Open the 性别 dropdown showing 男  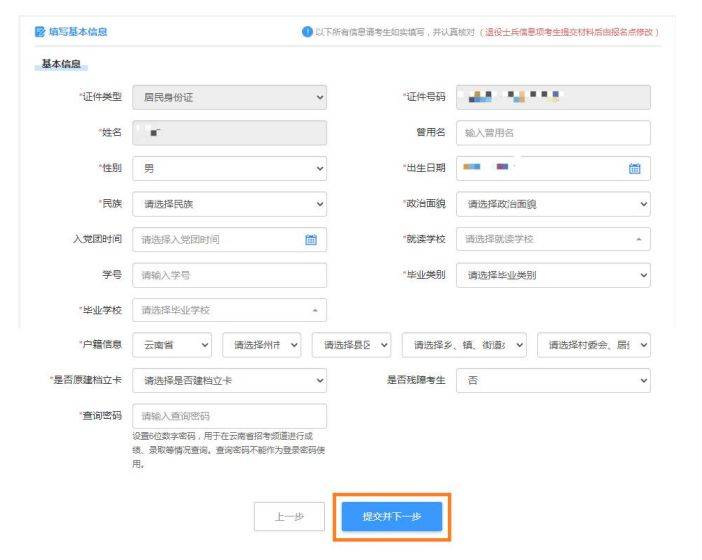tap(230, 168)
